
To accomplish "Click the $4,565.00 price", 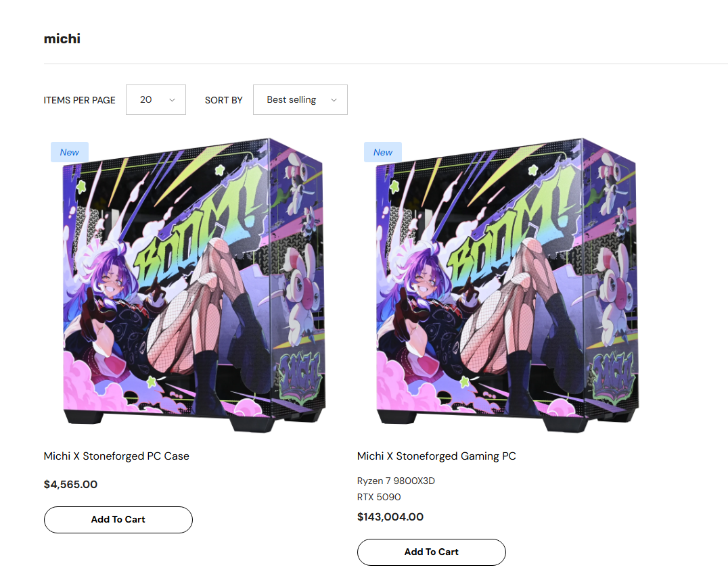I will (70, 484).
